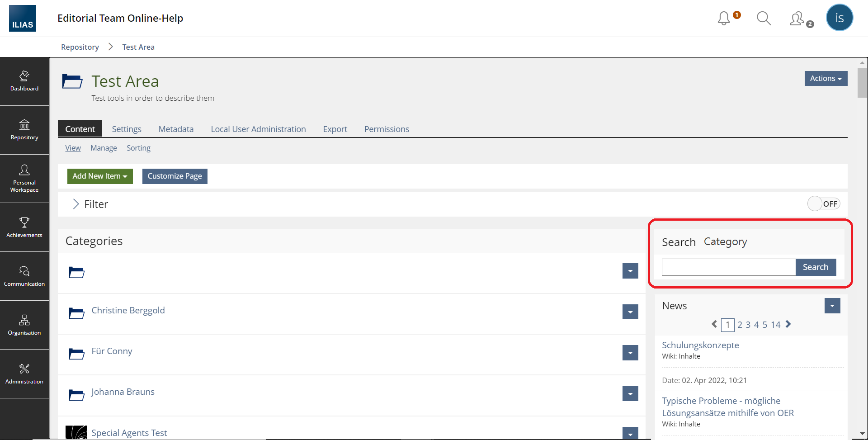Open Administration in sidebar
Screen dimensions: 868x440
(x=24, y=374)
